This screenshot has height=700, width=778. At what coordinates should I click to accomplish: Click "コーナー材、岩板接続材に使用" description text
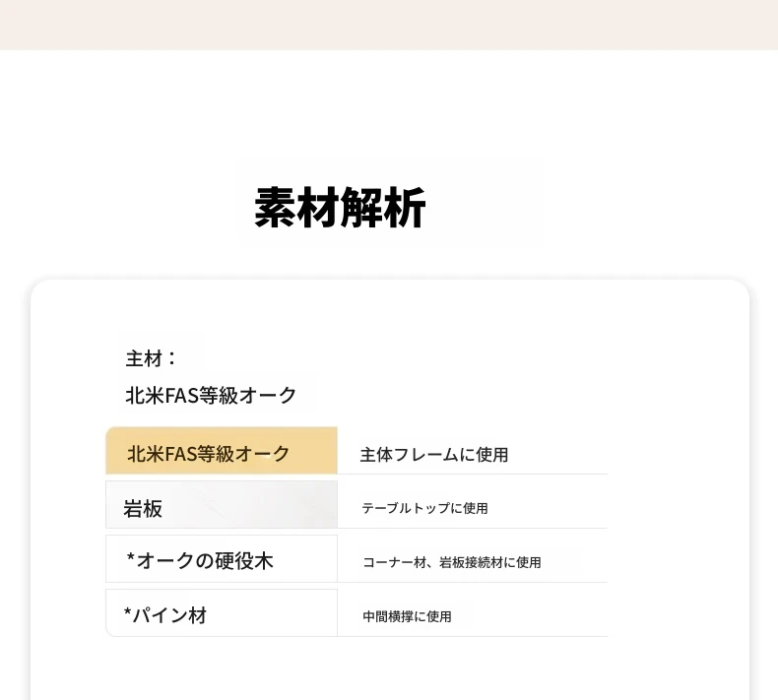coord(451,562)
